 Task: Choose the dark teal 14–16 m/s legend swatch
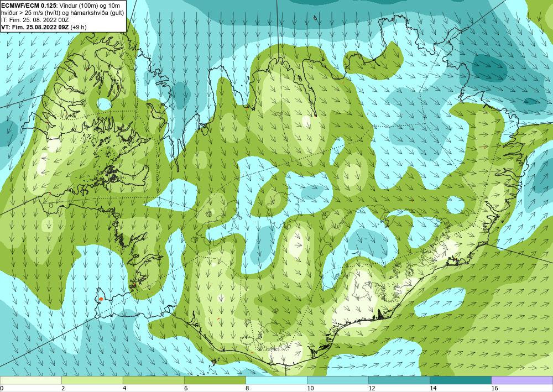(460, 380)
